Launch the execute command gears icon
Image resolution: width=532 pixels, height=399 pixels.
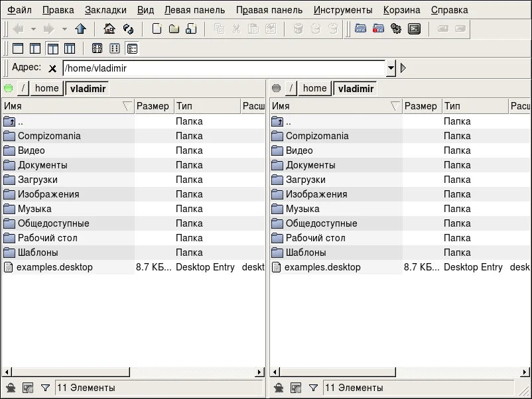pyautogui.click(x=397, y=29)
